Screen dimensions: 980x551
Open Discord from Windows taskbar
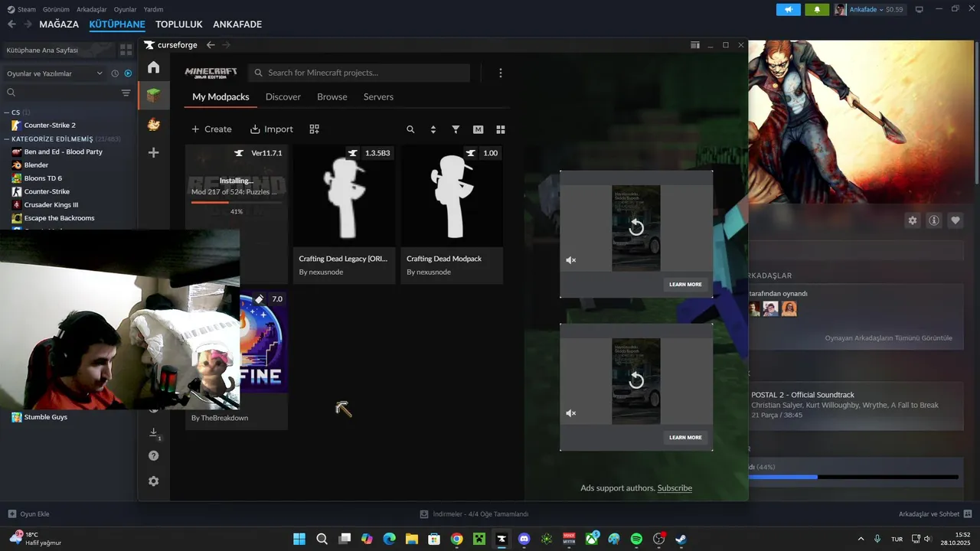[x=524, y=539]
